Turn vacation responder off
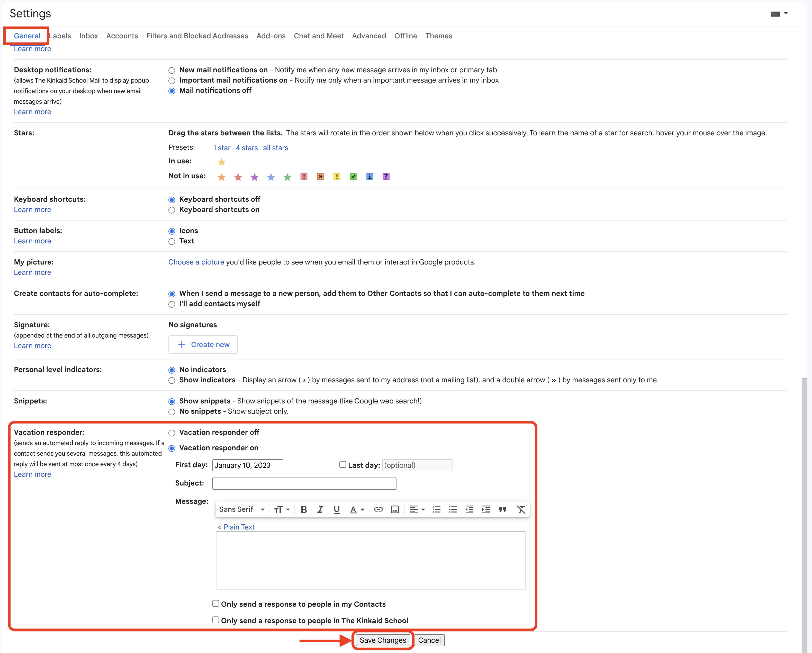This screenshot has height=653, width=812. coord(172,433)
